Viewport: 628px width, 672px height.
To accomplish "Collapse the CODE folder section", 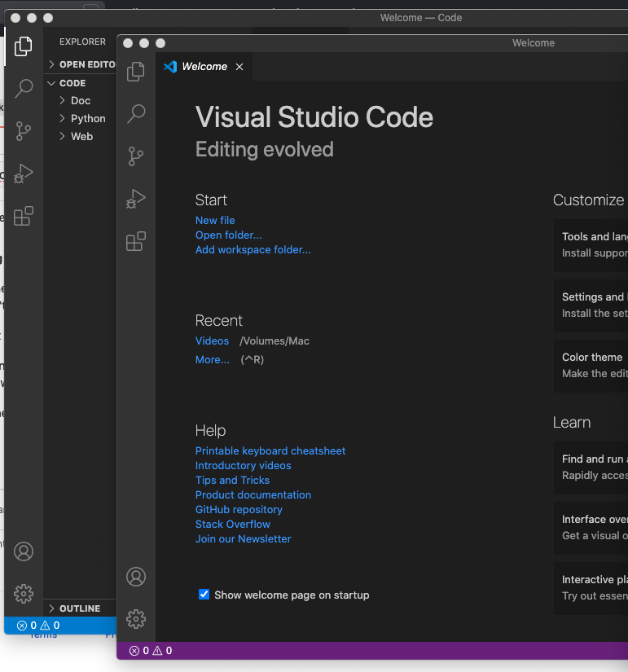I will tap(72, 83).
